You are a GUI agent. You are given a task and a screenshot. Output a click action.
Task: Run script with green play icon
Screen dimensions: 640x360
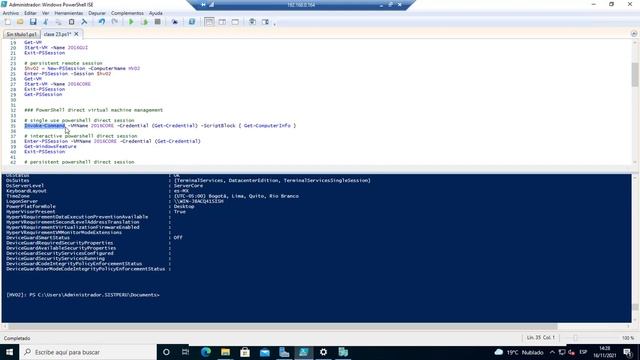coord(131,22)
